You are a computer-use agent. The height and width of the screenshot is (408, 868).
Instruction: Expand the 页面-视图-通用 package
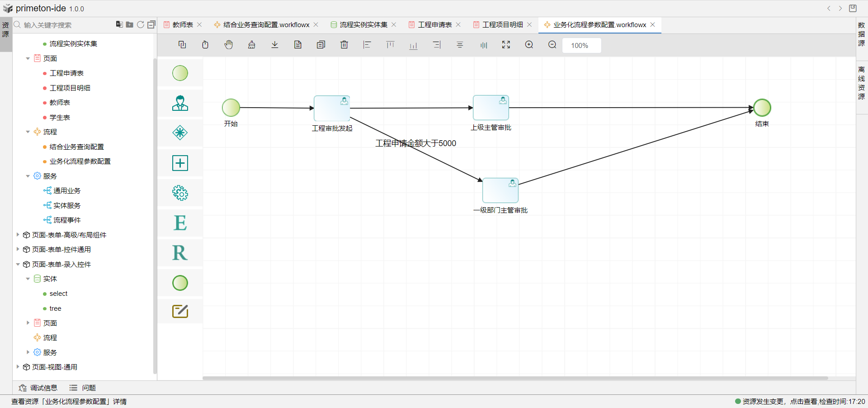point(18,367)
